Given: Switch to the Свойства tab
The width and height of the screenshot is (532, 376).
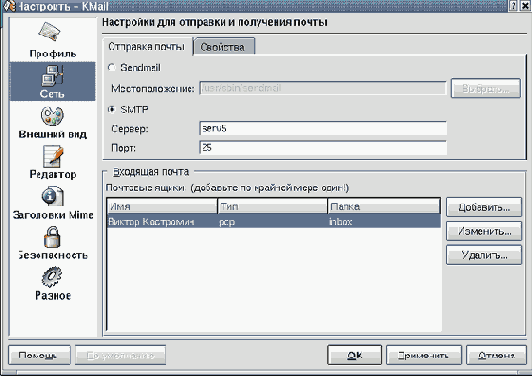Looking at the screenshot, I should (224, 46).
